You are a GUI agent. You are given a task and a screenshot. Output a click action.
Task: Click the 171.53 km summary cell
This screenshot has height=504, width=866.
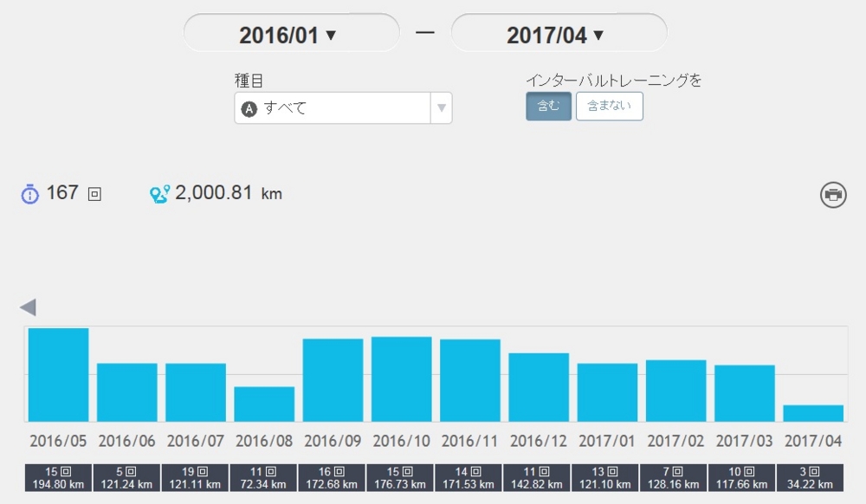click(469, 478)
